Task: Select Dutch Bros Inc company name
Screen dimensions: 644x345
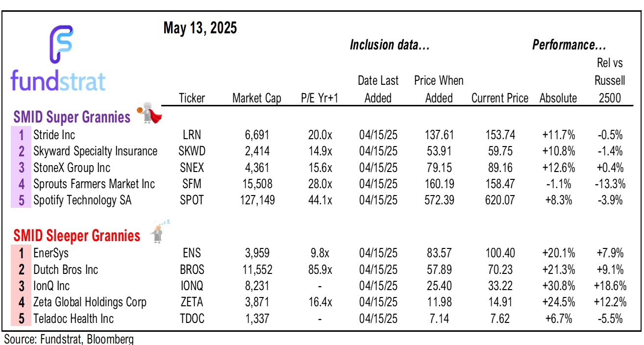Action: [x=66, y=270]
